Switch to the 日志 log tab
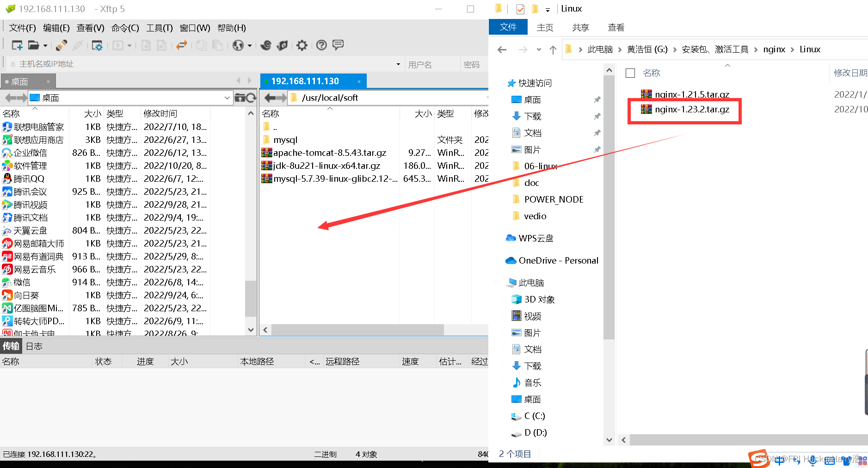The width and height of the screenshot is (868, 468). click(x=34, y=346)
